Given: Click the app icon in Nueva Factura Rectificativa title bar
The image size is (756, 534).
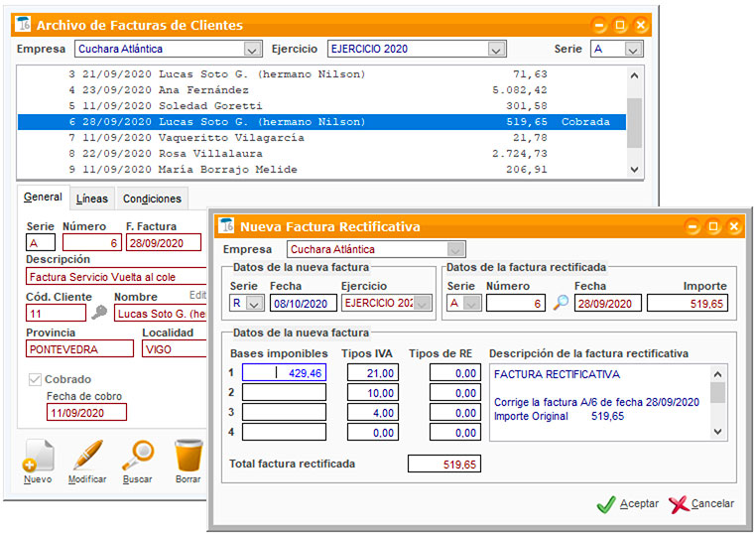Looking at the screenshot, I should point(226,225).
